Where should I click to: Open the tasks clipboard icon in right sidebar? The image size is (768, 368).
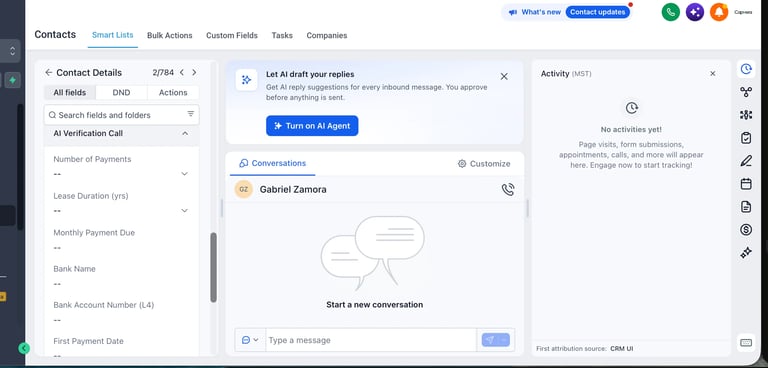click(746, 138)
